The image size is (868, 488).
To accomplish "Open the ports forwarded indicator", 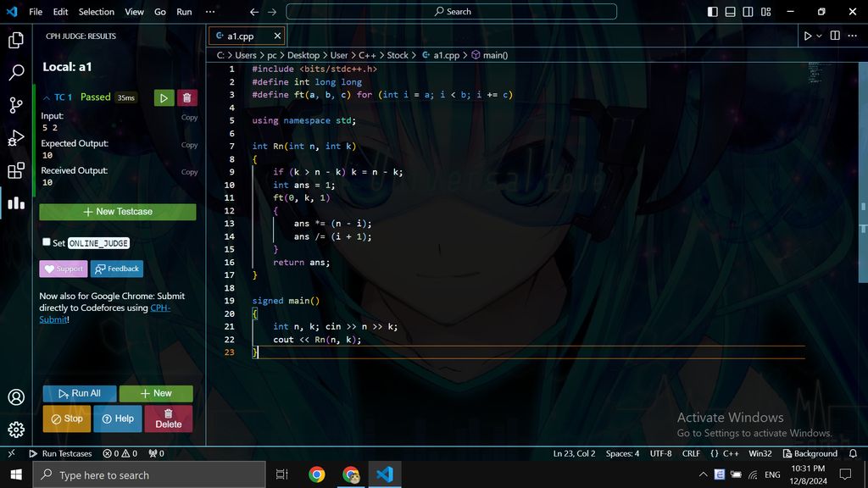I will (x=156, y=453).
